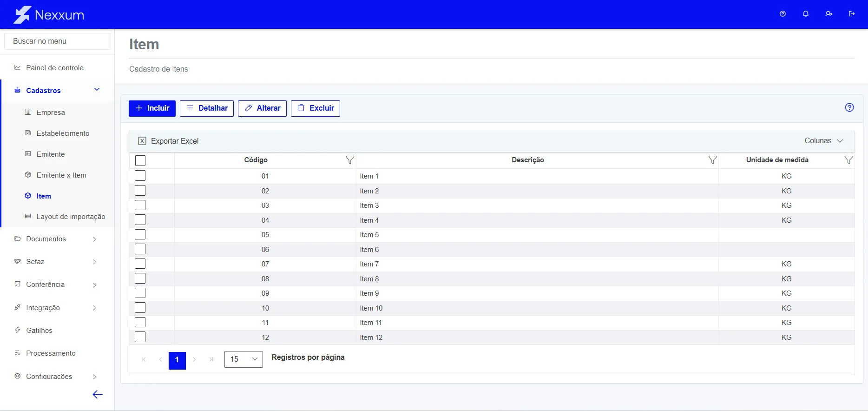Filter the Código column
Viewport: 868px width, 411px height.
[x=350, y=160]
